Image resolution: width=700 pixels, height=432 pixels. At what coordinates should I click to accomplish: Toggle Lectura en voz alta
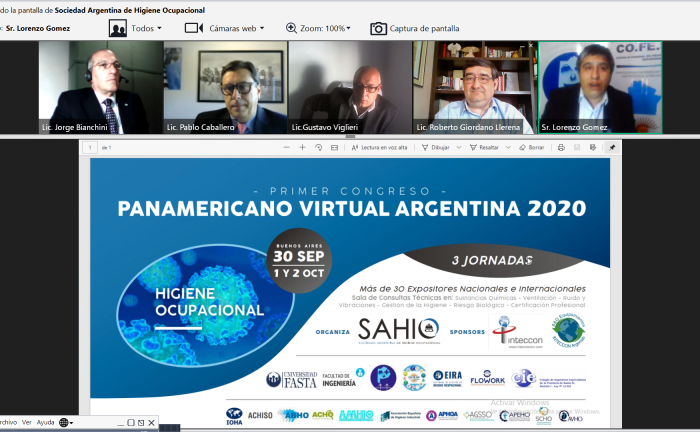click(x=379, y=148)
